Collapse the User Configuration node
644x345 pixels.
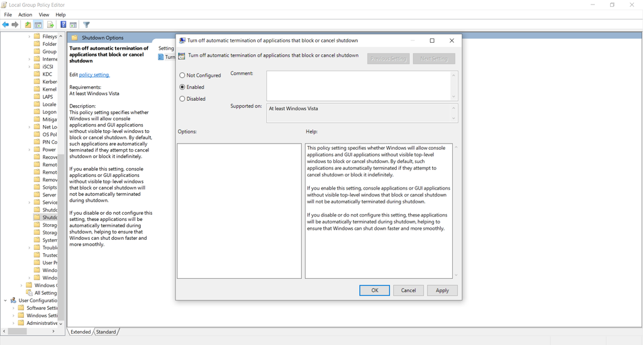pos(5,300)
